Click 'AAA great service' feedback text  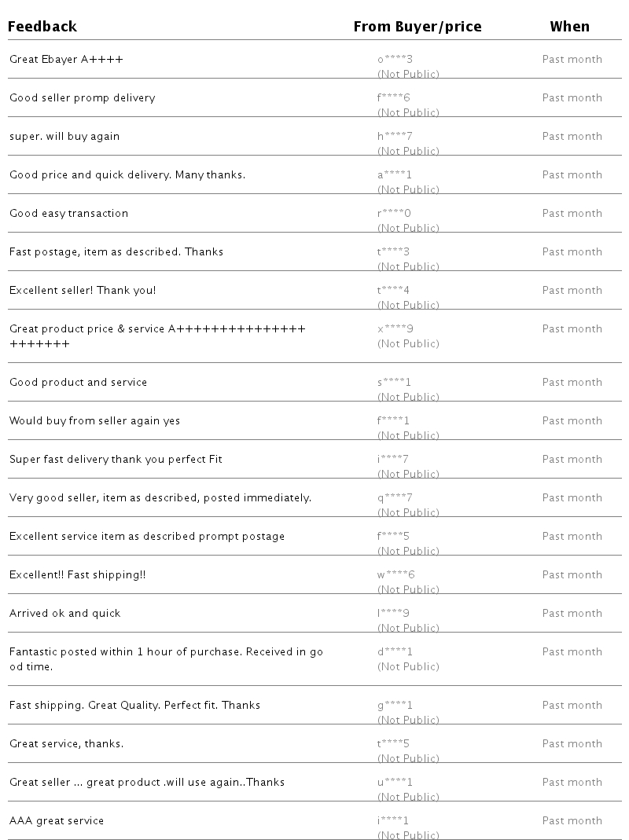point(57,820)
